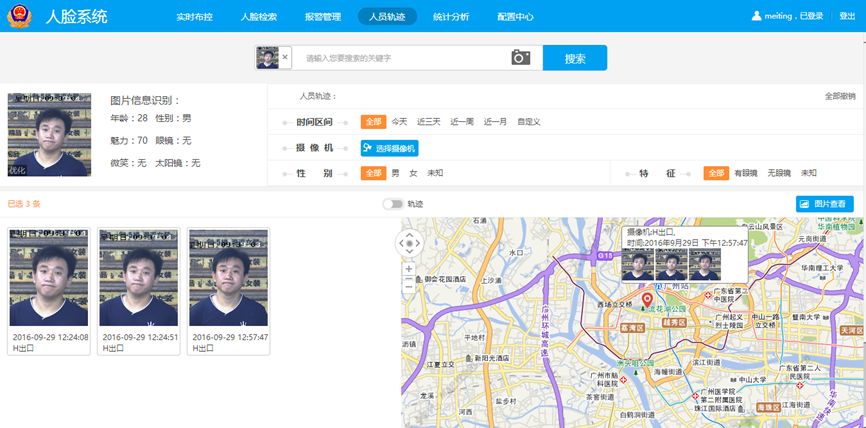
Task: Select 有眼镜 feature filter
Action: 745,173
